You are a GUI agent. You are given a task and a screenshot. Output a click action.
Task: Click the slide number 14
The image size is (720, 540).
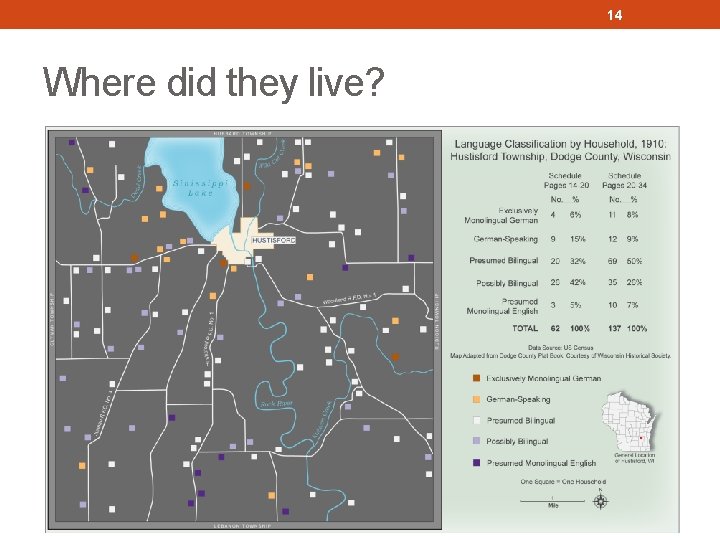click(614, 15)
